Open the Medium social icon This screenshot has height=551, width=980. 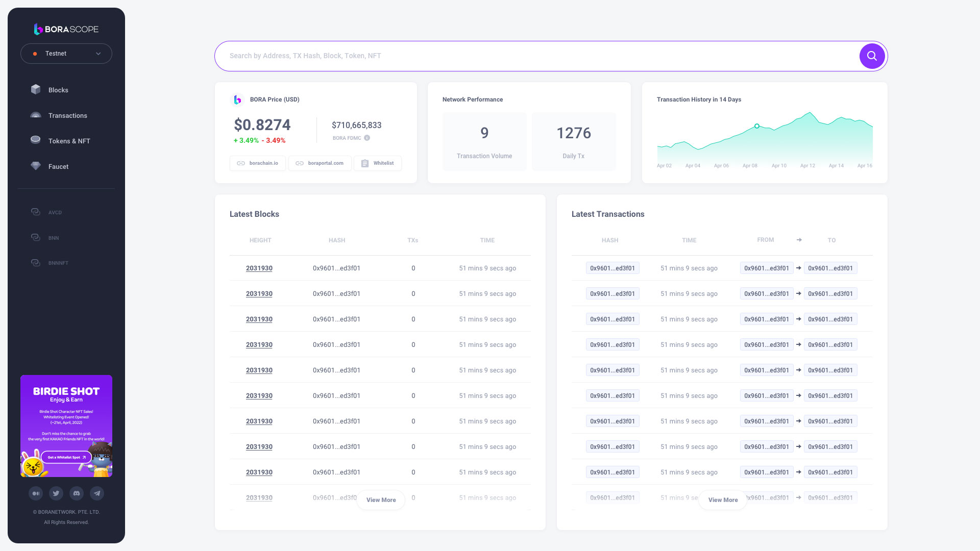[x=36, y=493]
